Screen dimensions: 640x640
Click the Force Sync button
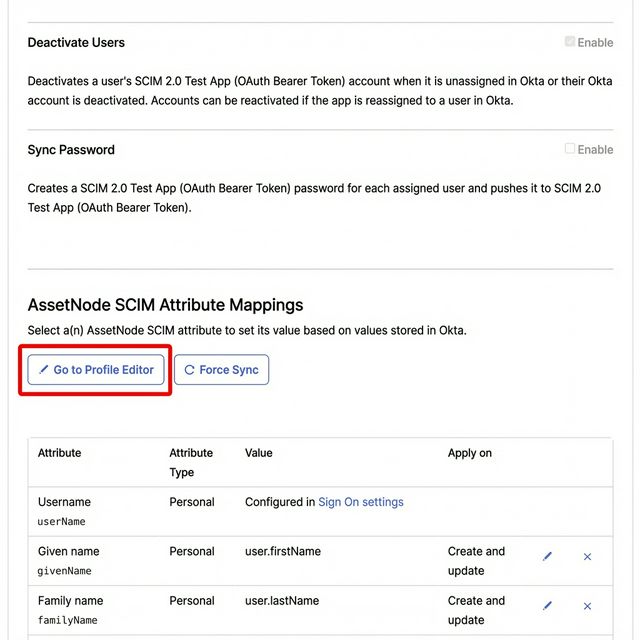[221, 369]
